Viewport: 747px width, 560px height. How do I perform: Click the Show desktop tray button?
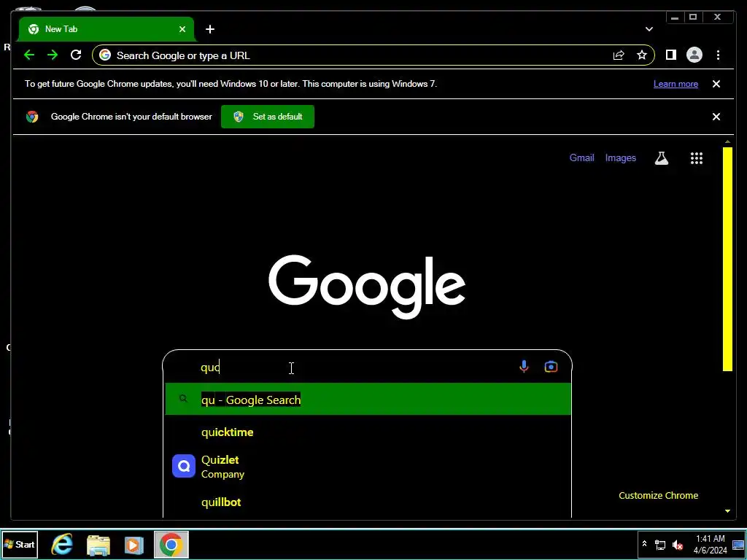738,544
